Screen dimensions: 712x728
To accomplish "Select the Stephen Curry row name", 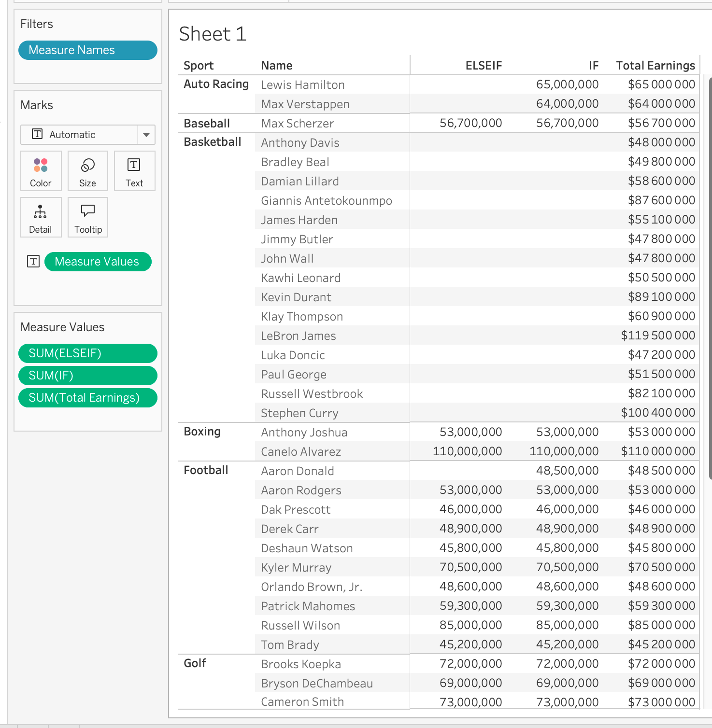I will tap(299, 413).
